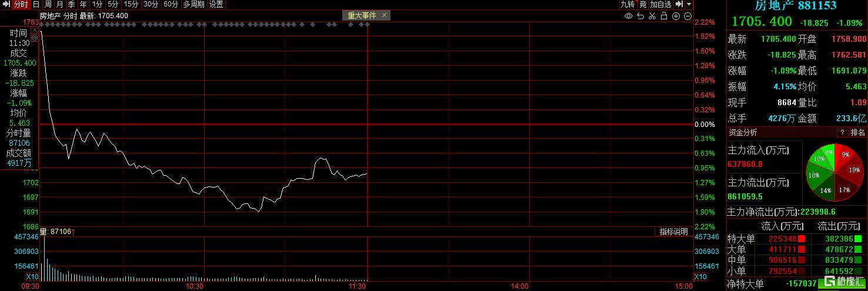
Task: Close the 重大事件 tag
Action: (x=384, y=16)
